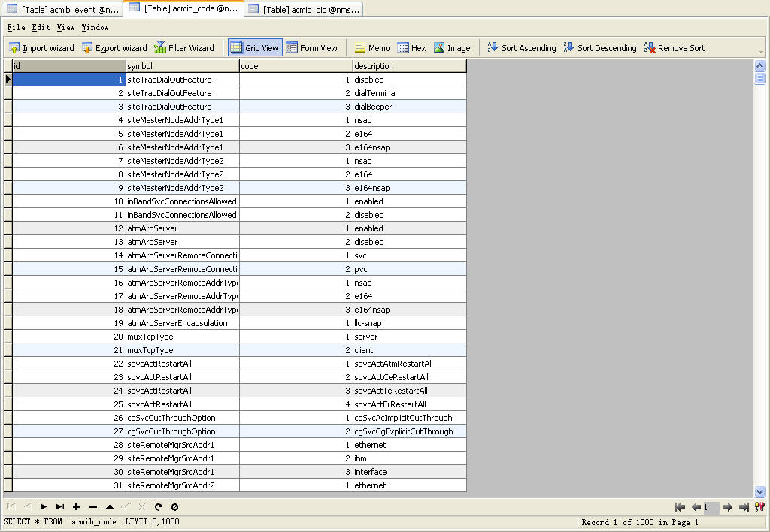This screenshot has width=770, height=532.
Task: Select the cgSvcAcImplicitCutThrough cell
Action: [410, 418]
